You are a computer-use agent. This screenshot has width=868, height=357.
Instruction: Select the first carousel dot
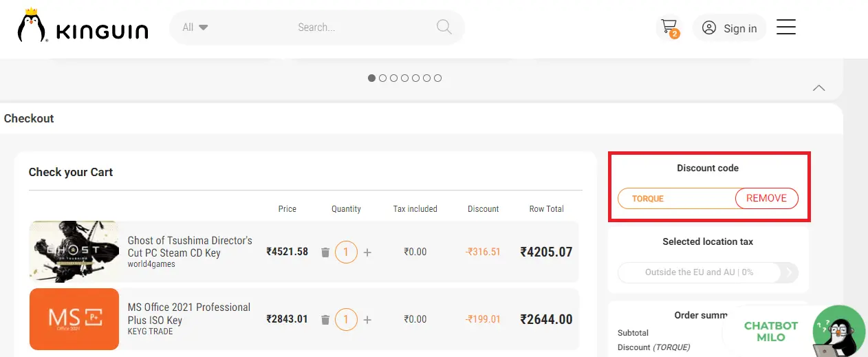point(372,78)
